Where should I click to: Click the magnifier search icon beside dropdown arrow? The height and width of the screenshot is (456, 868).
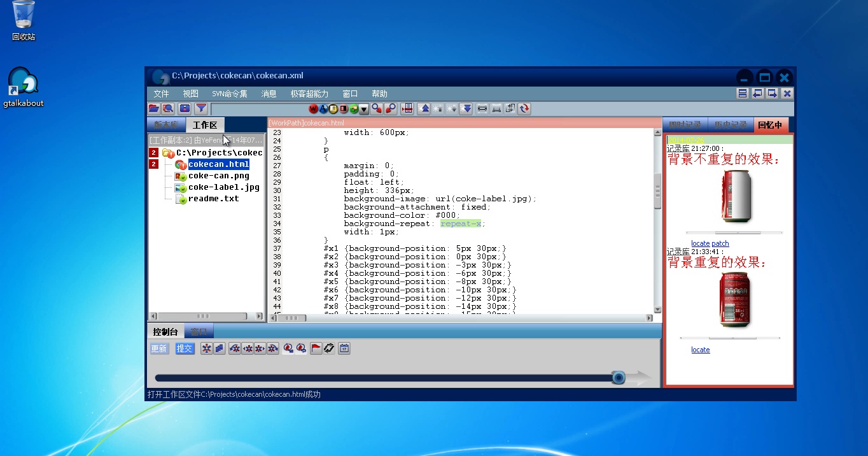(x=376, y=109)
